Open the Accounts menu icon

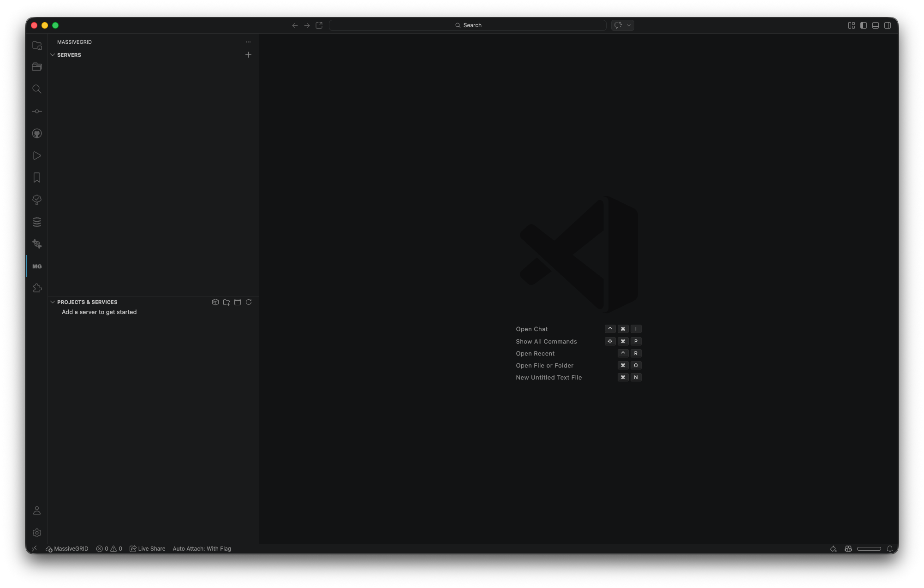37,511
